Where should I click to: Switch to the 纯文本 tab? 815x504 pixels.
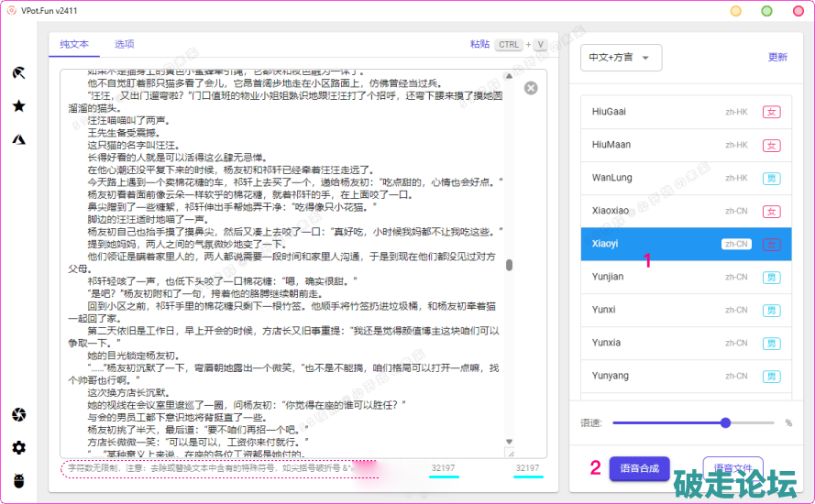74,44
